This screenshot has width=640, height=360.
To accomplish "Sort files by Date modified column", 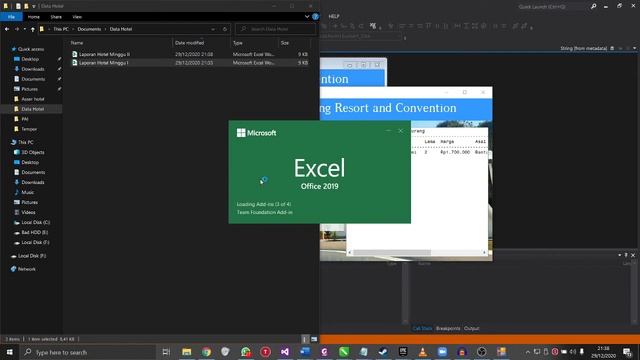I will coord(189,42).
